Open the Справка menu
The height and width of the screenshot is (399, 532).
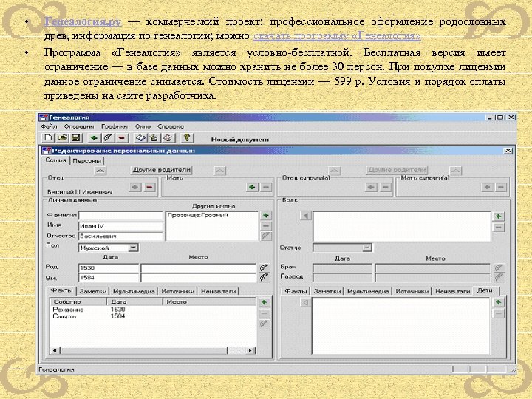click(171, 126)
